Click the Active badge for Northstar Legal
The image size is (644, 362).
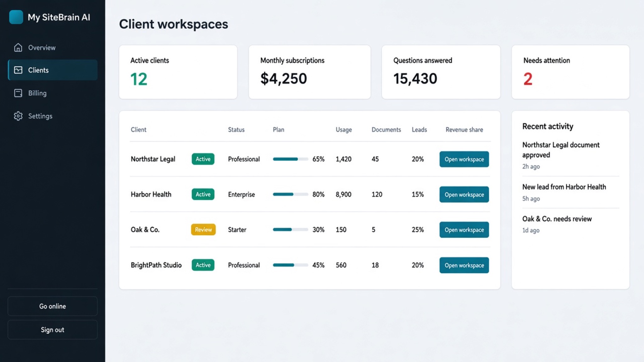[203, 159]
